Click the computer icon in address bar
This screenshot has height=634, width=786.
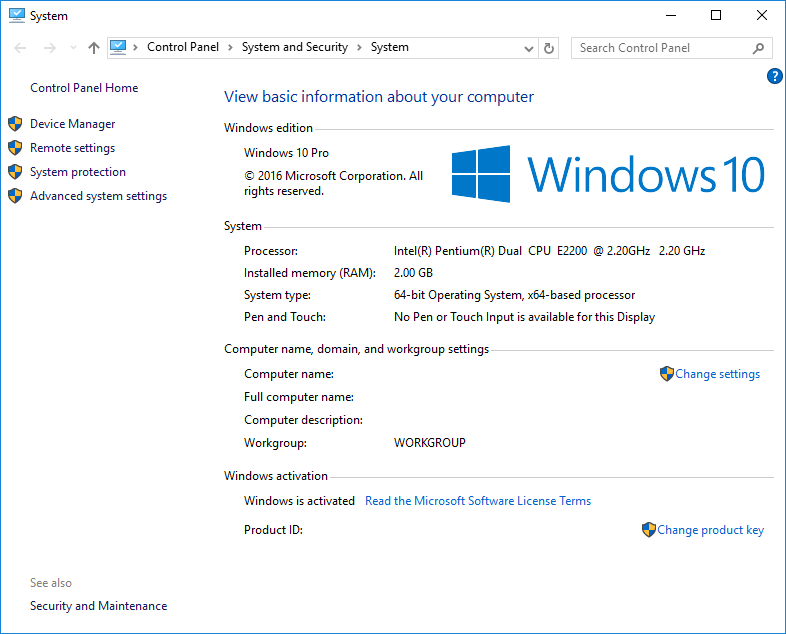118,47
